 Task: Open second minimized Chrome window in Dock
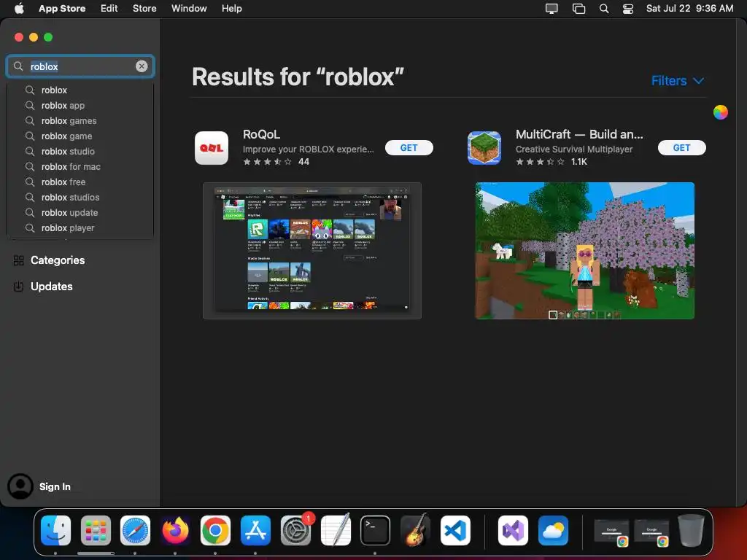651,532
